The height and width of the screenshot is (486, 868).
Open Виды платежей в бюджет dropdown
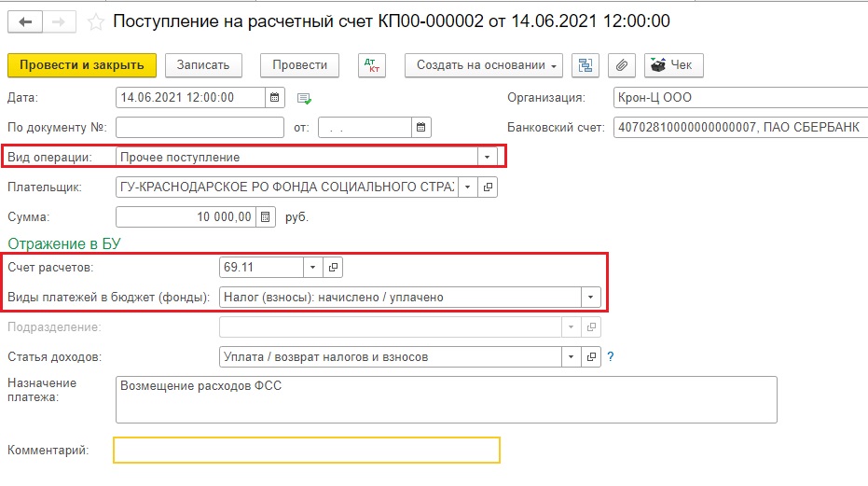coord(589,298)
